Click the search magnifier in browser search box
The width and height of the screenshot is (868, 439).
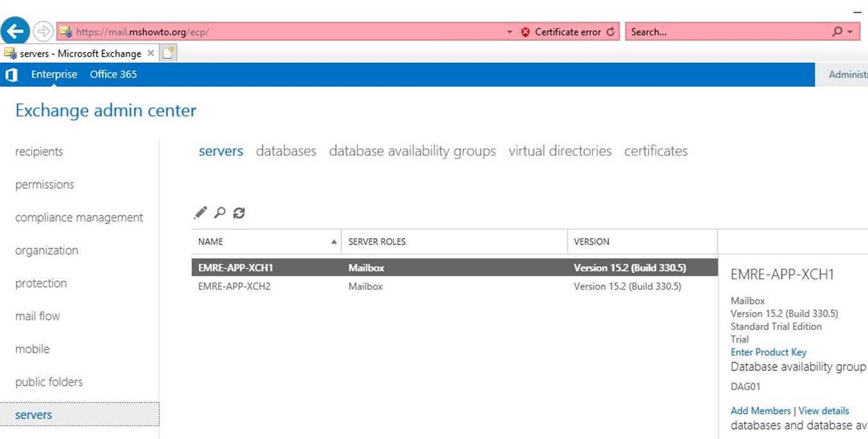point(837,31)
